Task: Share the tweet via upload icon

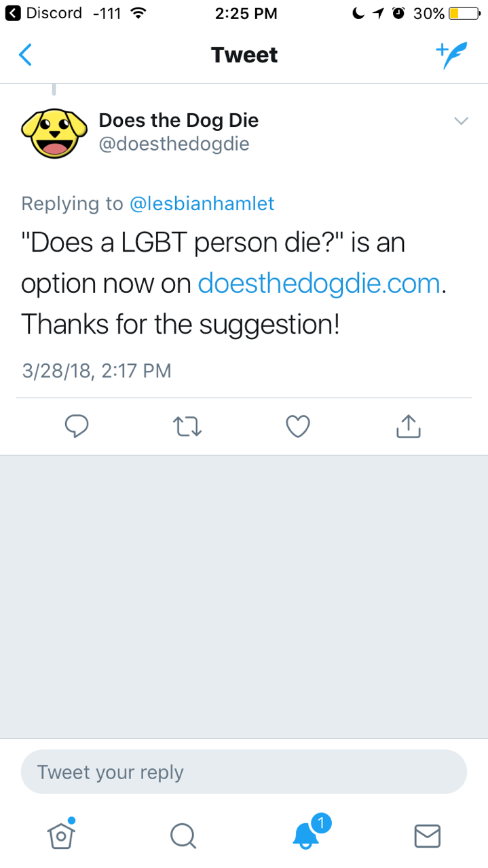Action: [408, 426]
